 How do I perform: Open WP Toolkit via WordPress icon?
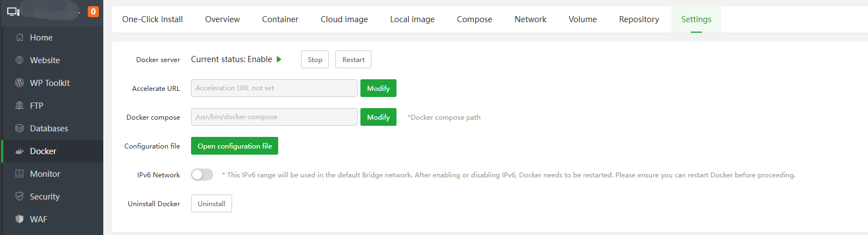(x=20, y=83)
